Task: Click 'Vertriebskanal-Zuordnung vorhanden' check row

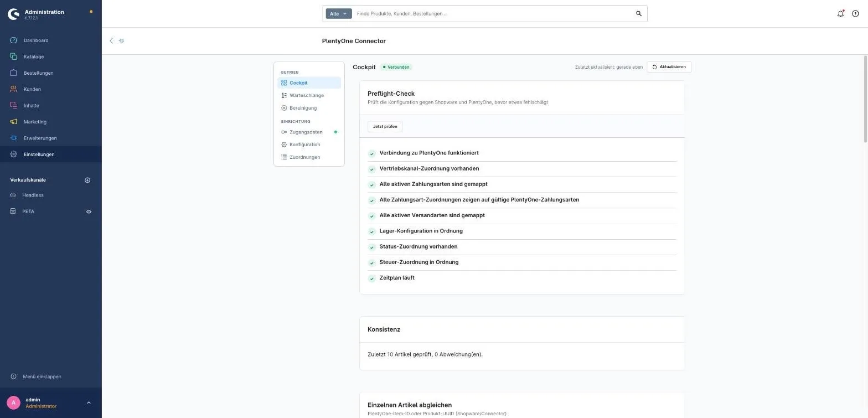Action: [522, 169]
